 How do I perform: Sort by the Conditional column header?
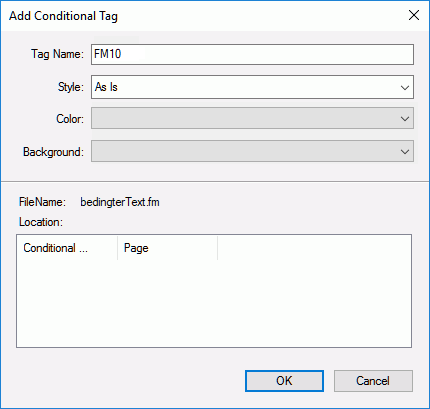(67, 248)
